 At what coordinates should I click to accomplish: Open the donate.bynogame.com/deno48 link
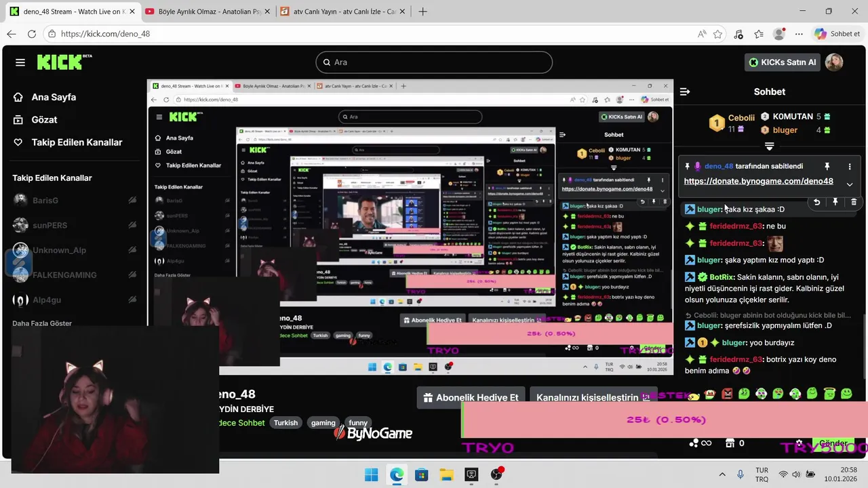758,181
